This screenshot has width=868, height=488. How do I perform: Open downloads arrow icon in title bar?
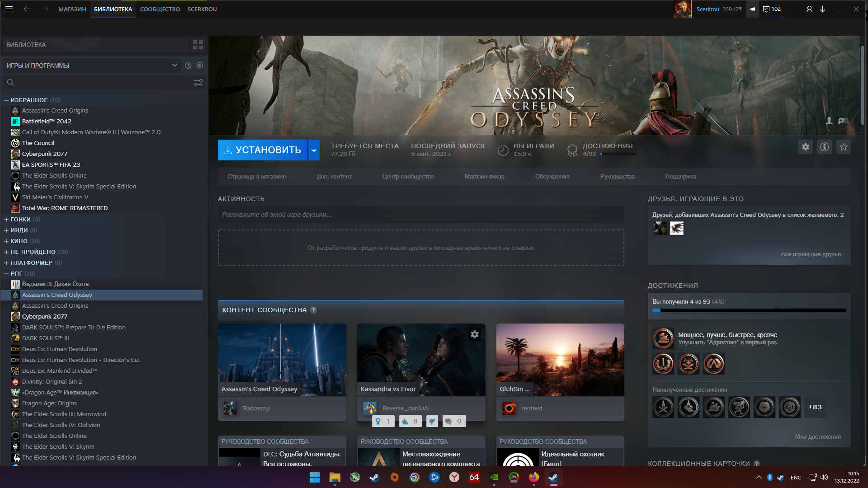pyautogui.click(x=823, y=9)
